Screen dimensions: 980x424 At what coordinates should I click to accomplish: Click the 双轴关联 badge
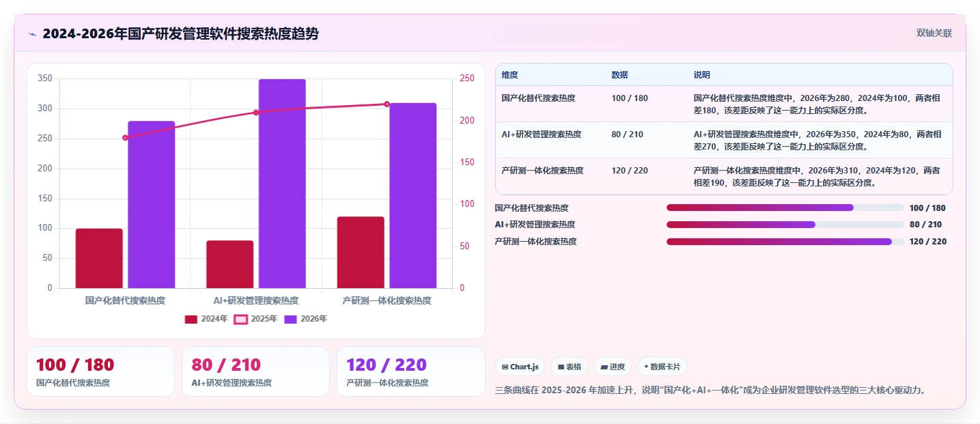click(934, 33)
